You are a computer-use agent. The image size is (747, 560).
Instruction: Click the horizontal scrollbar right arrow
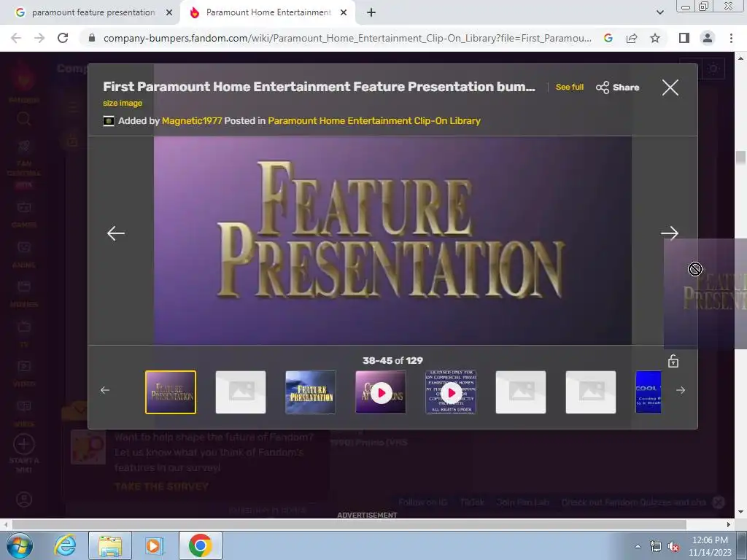pyautogui.click(x=729, y=524)
